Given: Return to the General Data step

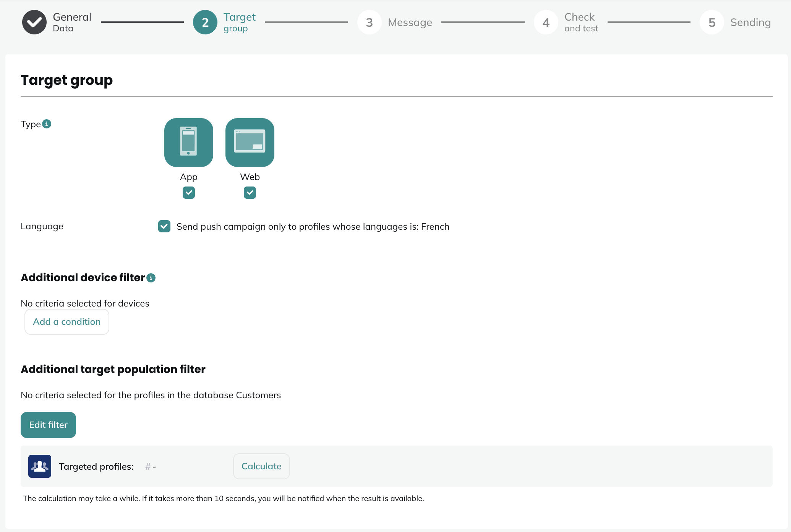Looking at the screenshot, I should [72, 22].
